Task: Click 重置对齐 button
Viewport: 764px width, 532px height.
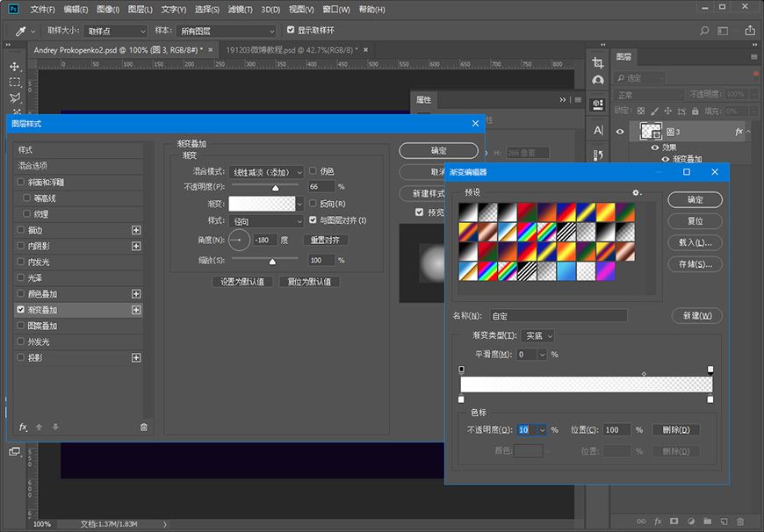Action: (x=326, y=241)
